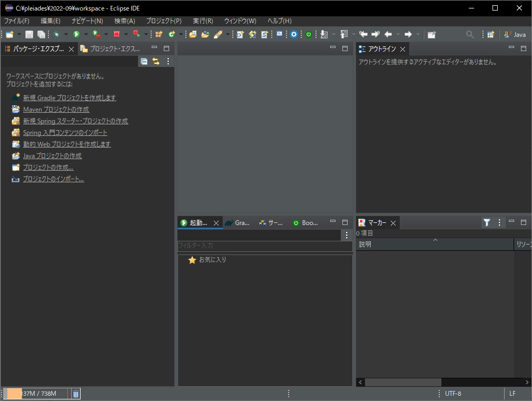Click the Previous Annotation toolbar icon
532x401 pixels.
pos(344,34)
